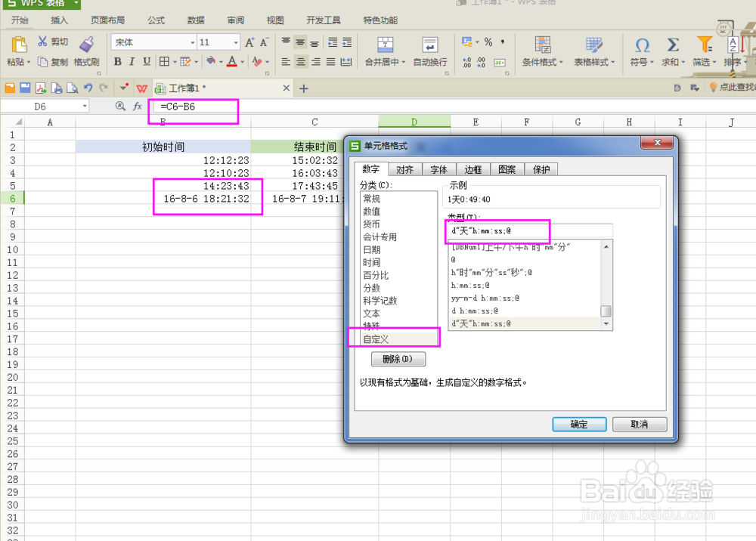756x541 pixels.
Task: Click the Print icon in quick toolbar
Action: (x=57, y=88)
